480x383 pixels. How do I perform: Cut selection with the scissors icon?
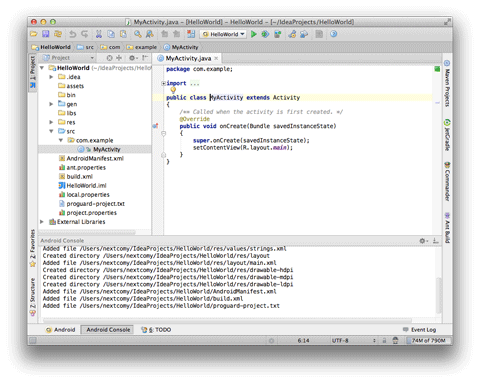tap(99, 34)
